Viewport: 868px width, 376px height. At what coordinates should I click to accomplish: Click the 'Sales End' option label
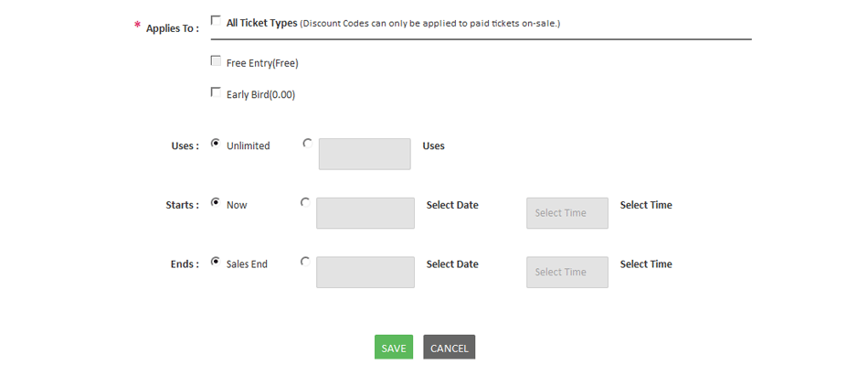point(247,264)
